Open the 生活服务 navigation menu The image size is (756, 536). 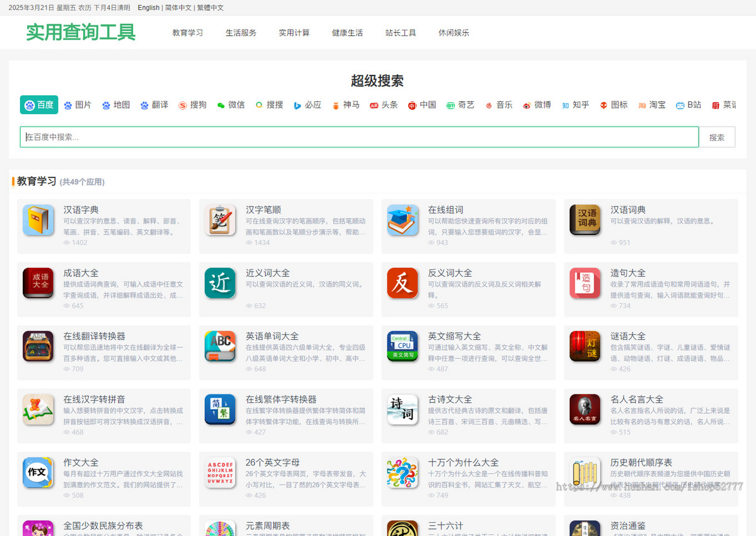pos(241,33)
